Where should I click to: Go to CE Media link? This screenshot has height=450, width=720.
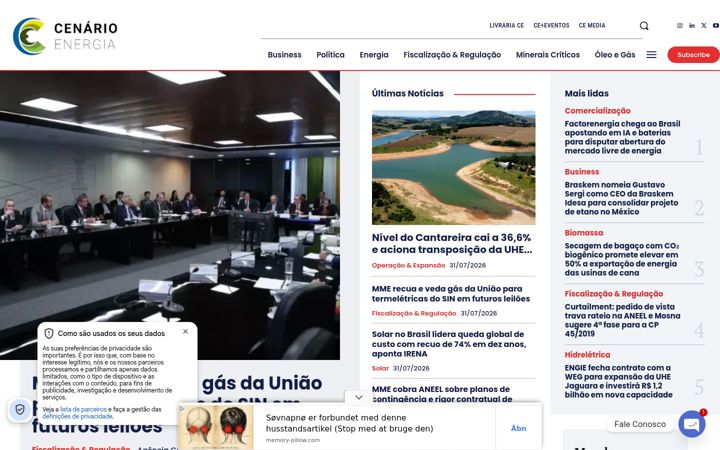pyautogui.click(x=592, y=26)
